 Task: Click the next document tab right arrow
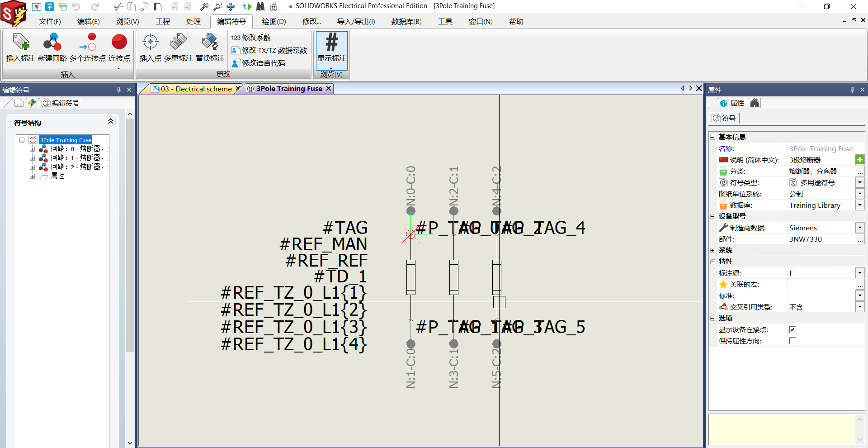pos(691,88)
